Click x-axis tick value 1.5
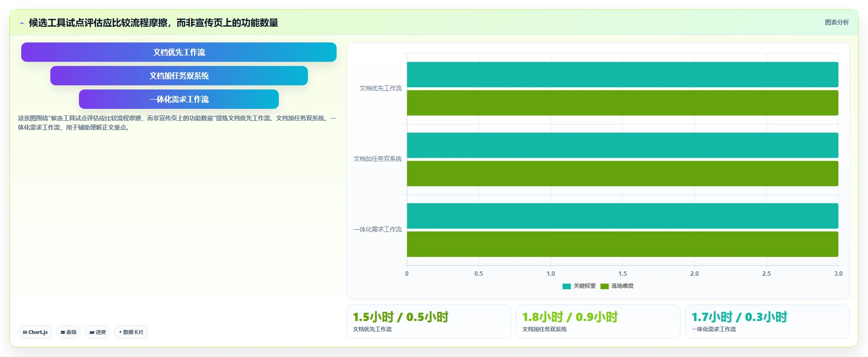 pos(622,274)
